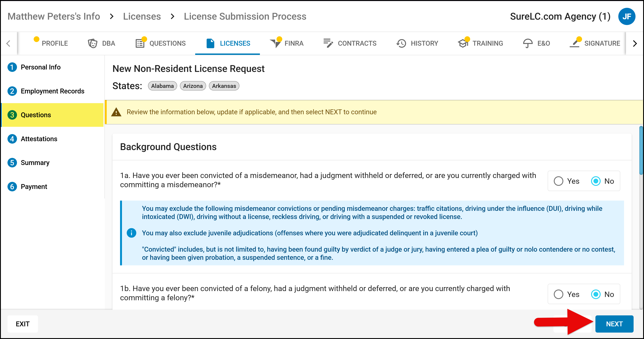Click step 3 circle for Questions
Viewport: 644px width, 339px height.
point(12,115)
